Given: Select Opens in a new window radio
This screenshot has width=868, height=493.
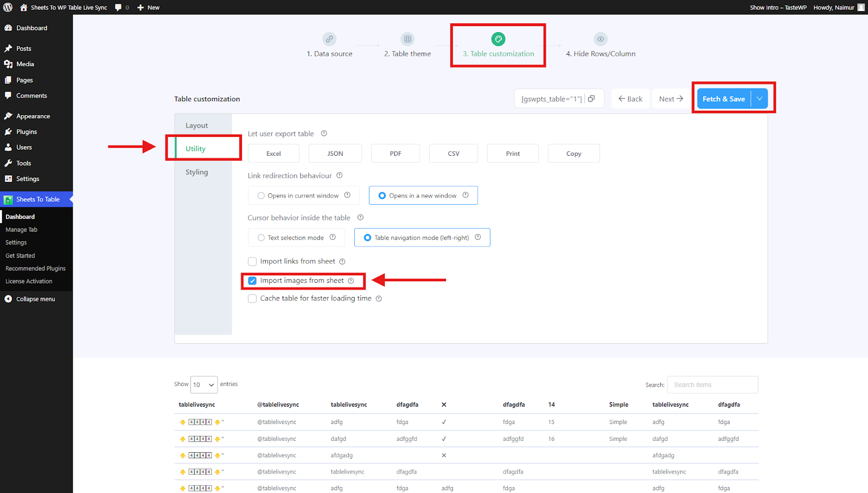Looking at the screenshot, I should [382, 195].
